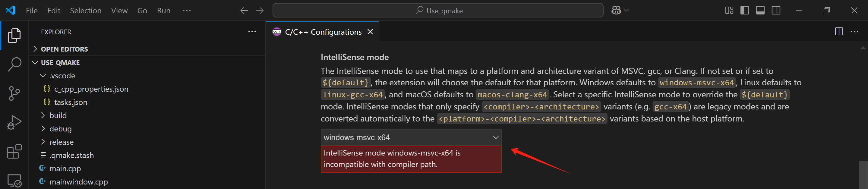
Task: Click the Split Editor icon
Action: pos(839,32)
